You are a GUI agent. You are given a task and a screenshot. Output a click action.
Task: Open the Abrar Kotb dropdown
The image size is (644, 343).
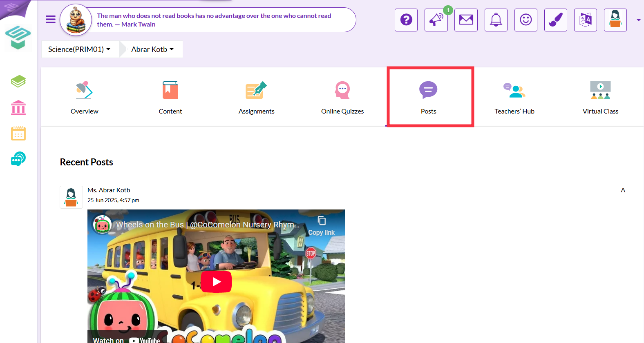coord(152,49)
